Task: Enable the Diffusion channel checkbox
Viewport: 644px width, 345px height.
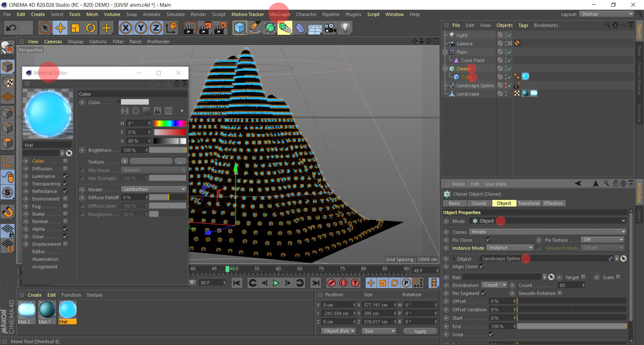Action: 65,168
